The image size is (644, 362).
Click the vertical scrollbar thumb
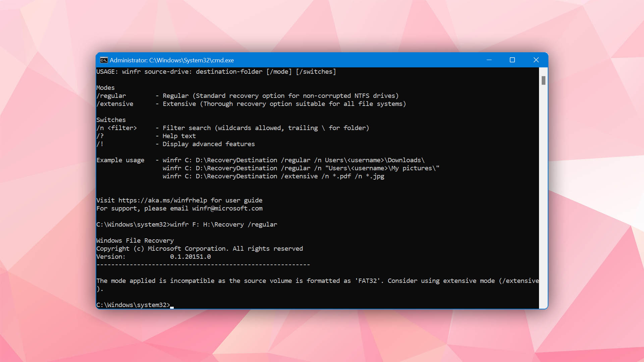click(543, 80)
